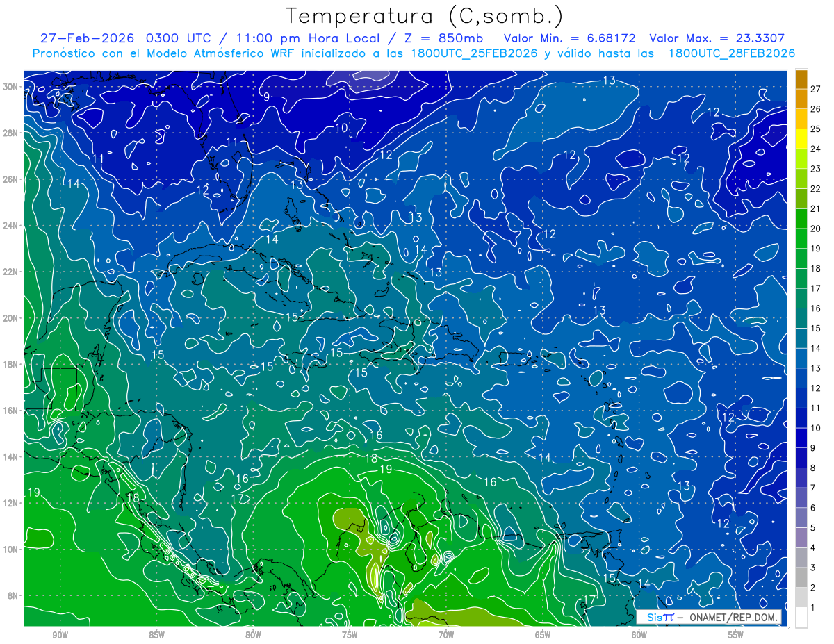The image size is (834, 644).
Task: Click color bar legend value "6"
Action: (812, 508)
